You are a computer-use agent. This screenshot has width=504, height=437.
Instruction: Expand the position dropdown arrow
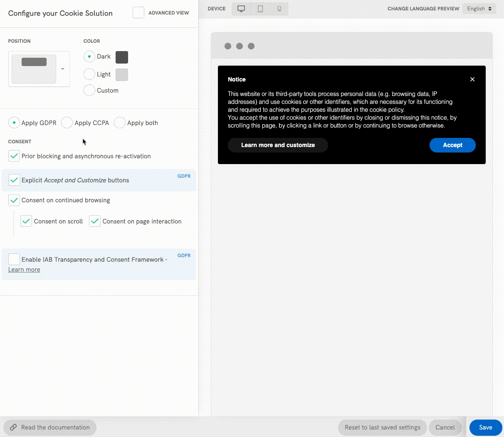[63, 69]
